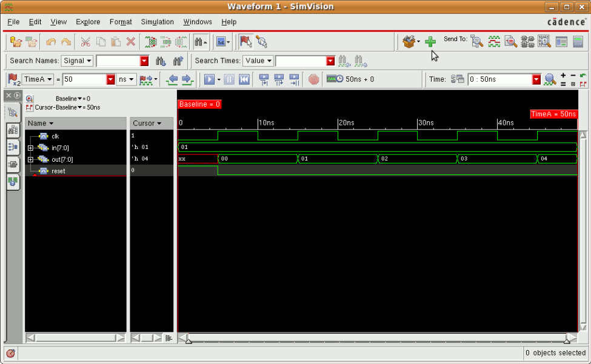Click the Search Names text field
This screenshot has width=591, height=364.
pyautogui.click(x=118, y=61)
